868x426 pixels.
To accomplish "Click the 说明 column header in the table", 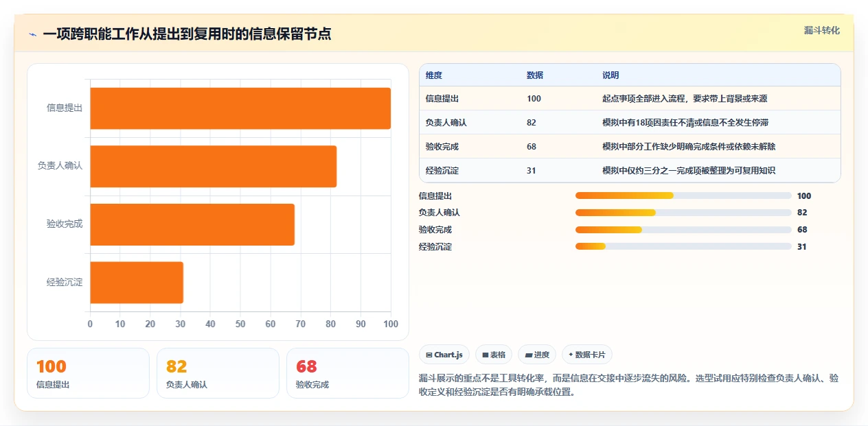I will 610,75.
